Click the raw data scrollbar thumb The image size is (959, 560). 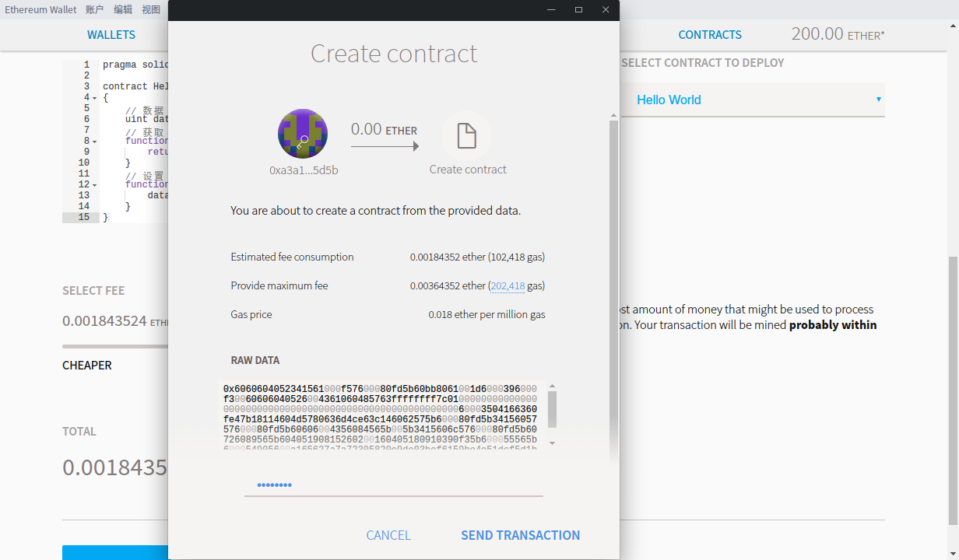click(x=553, y=409)
